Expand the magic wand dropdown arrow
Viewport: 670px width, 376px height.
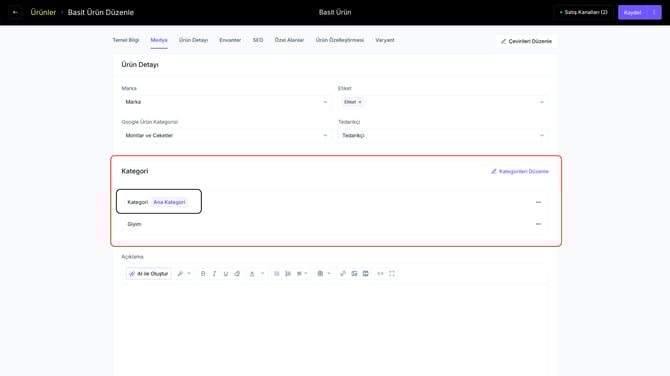tap(189, 273)
